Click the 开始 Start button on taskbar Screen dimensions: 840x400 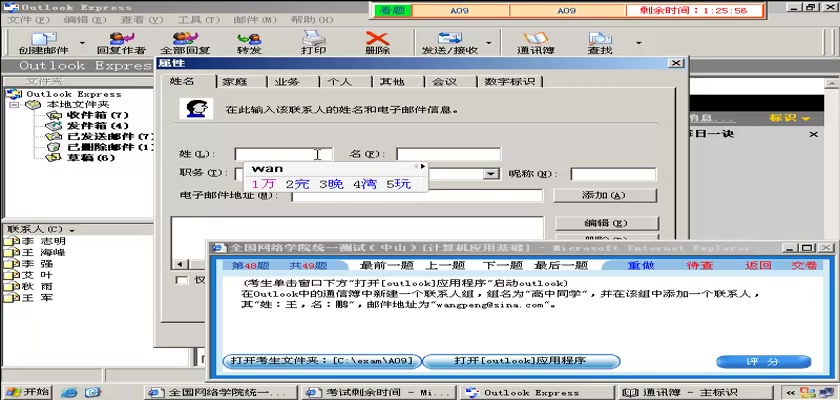pos(27,392)
